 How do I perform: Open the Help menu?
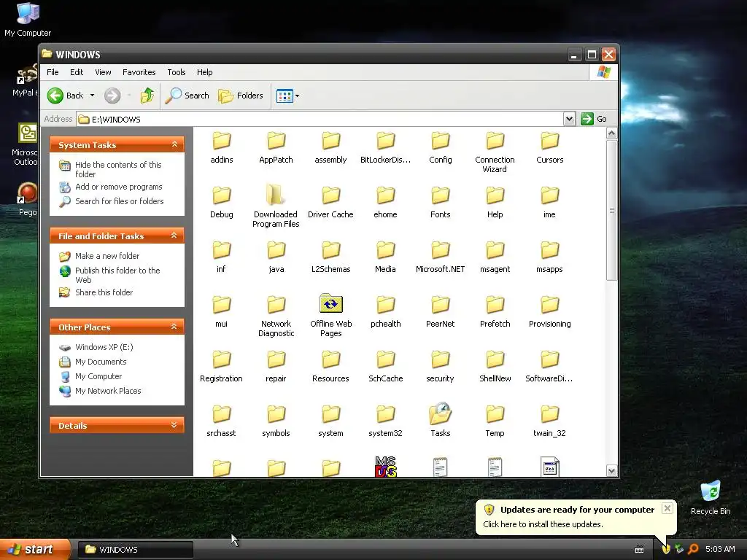(205, 72)
